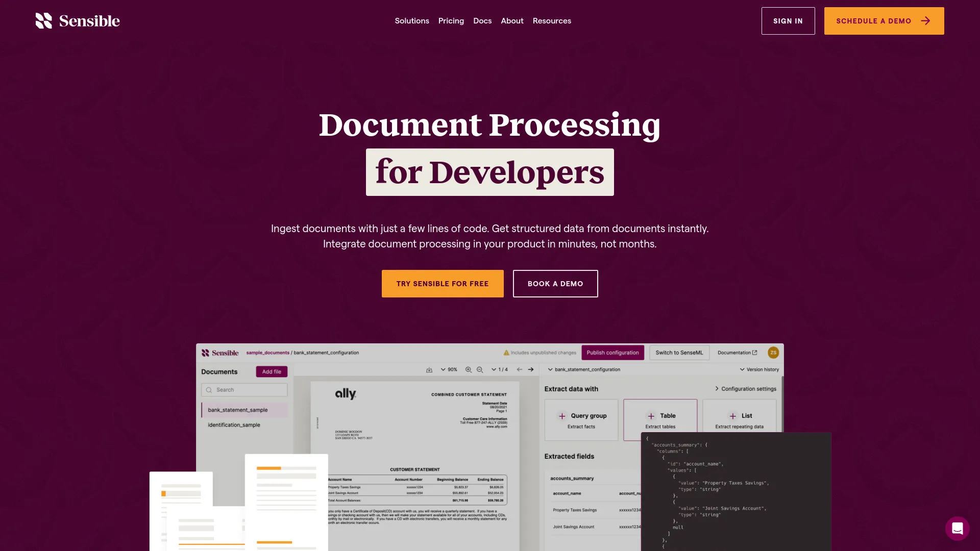Image resolution: width=980 pixels, height=551 pixels.
Task: Click plus icon on List card
Action: (x=732, y=416)
